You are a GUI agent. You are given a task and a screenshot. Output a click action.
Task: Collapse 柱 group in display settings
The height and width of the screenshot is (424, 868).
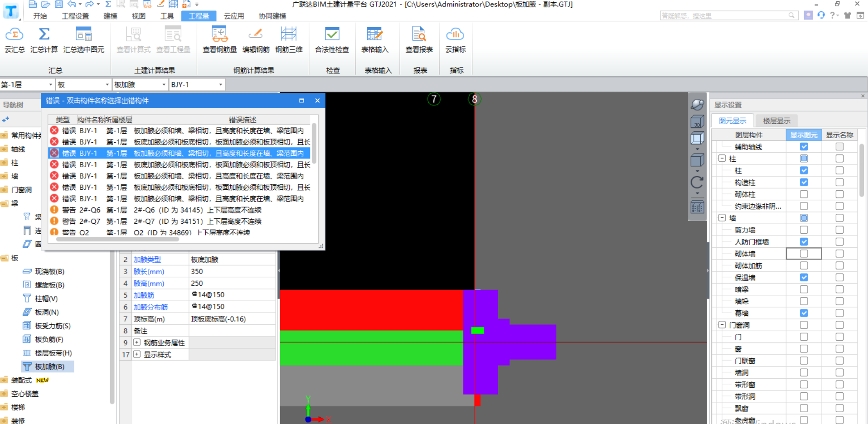click(x=722, y=159)
